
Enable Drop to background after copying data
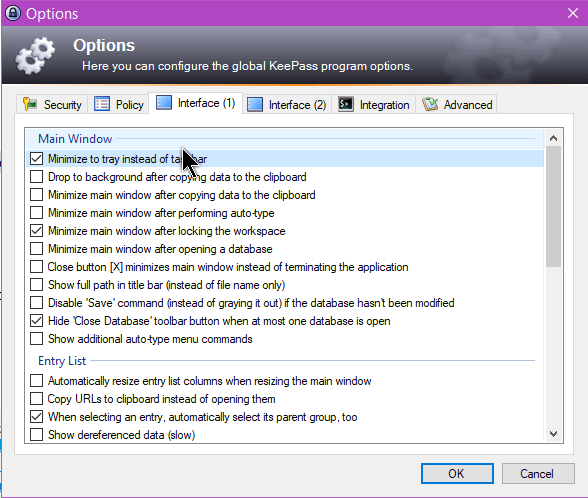pyautogui.click(x=36, y=177)
